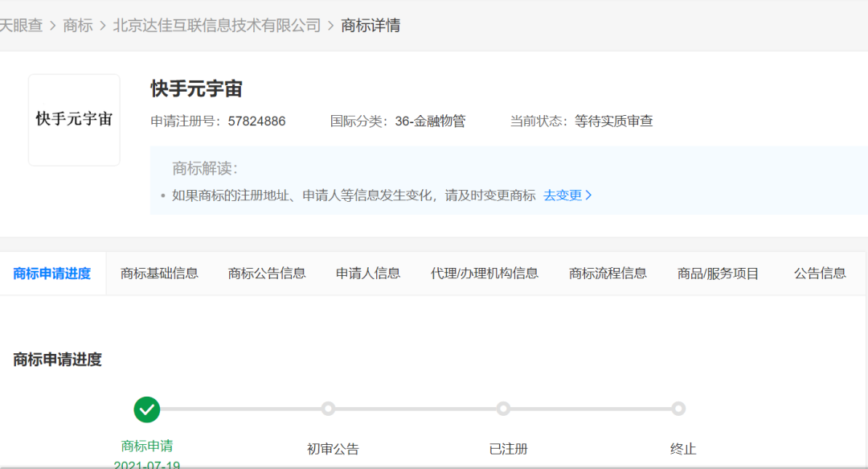Select 商标流程信息 tab
868x469 pixels.
(x=608, y=274)
